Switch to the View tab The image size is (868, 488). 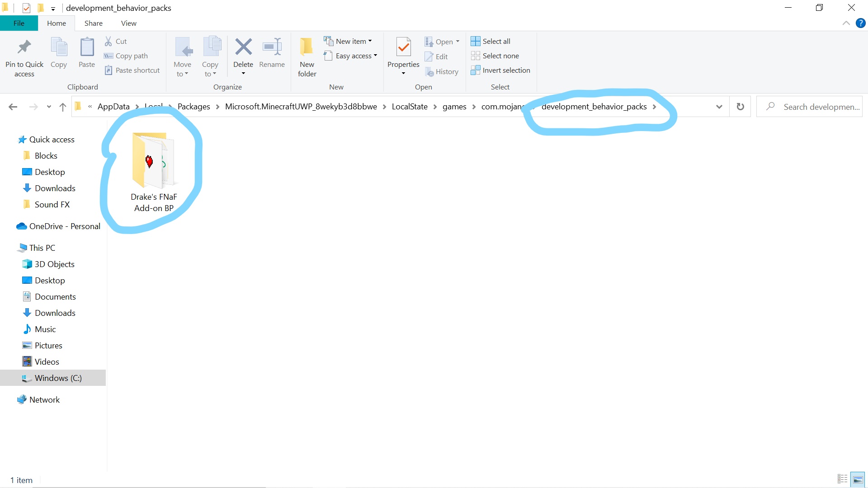tap(128, 23)
